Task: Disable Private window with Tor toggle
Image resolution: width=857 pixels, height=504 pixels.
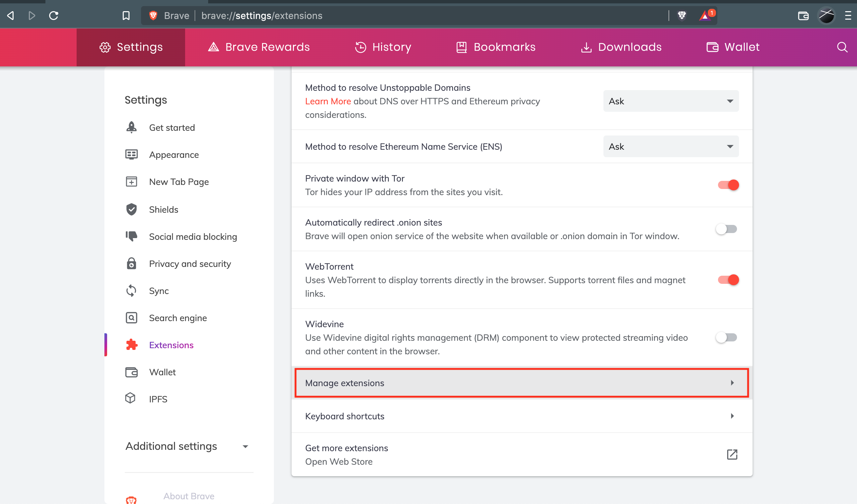Action: pos(728,185)
